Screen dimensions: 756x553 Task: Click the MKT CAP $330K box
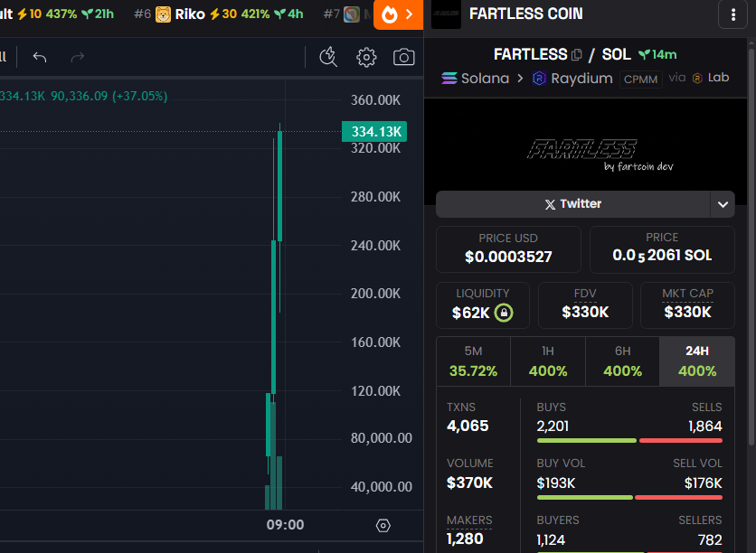pos(687,305)
